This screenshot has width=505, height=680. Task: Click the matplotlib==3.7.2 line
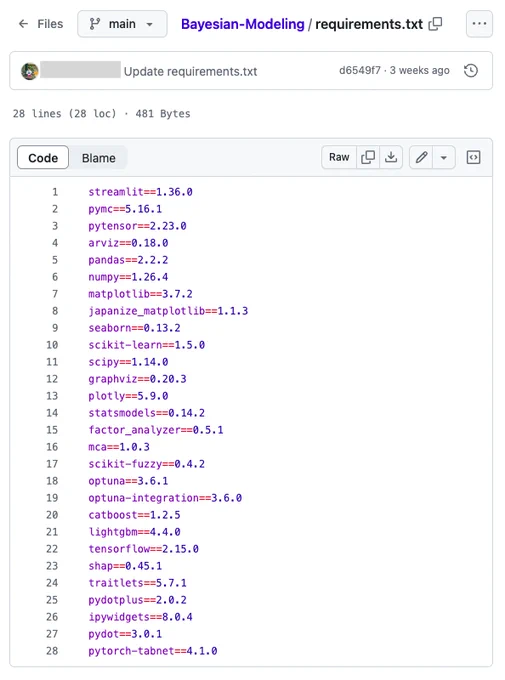coord(140,294)
